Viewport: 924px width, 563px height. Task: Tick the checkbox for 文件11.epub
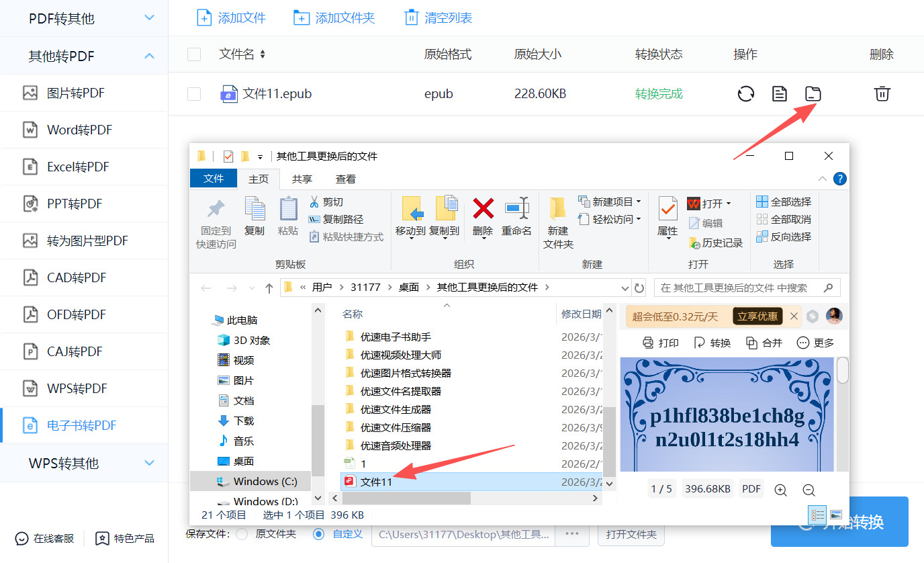click(194, 94)
